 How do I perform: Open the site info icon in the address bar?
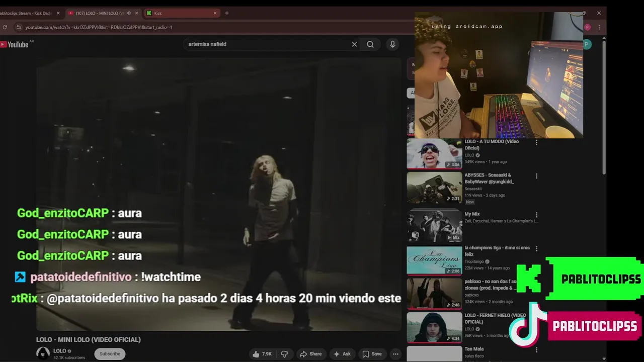tap(19, 27)
